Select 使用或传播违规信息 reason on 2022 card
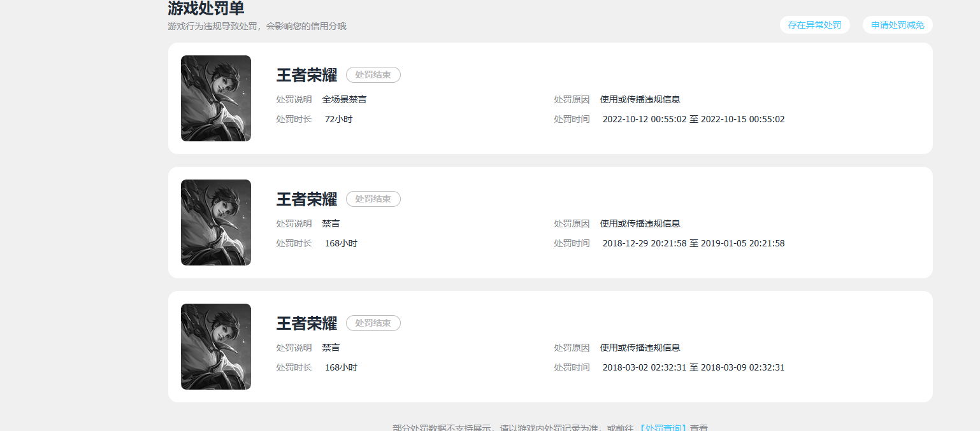The width and height of the screenshot is (980, 431). click(640, 99)
